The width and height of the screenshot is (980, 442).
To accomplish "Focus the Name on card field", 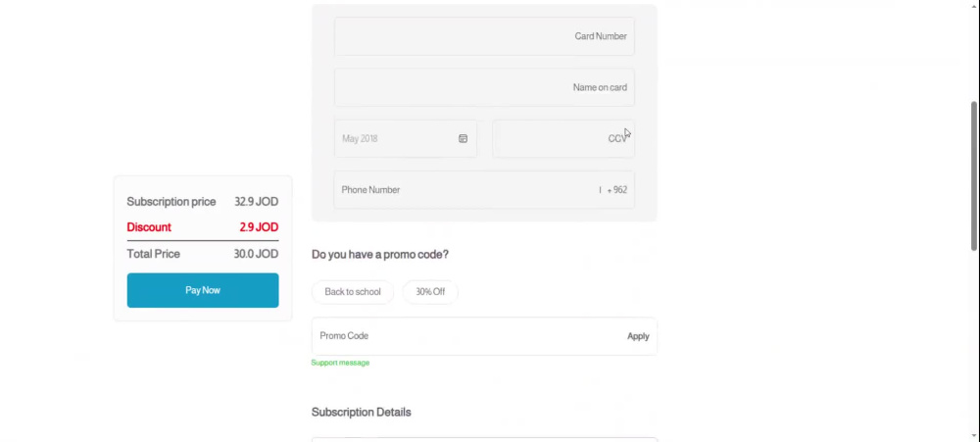I will 484,87.
